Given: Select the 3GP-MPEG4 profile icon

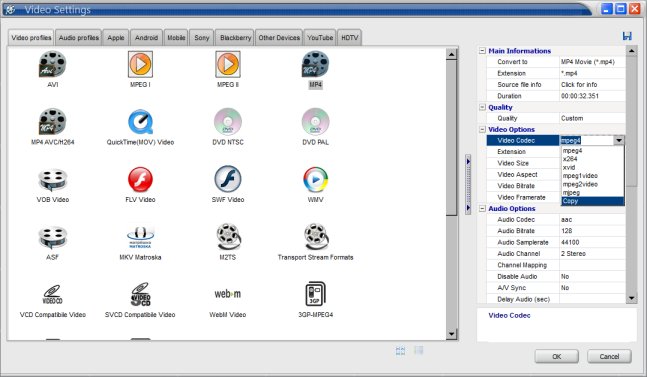Looking at the screenshot, I should click(x=315, y=294).
